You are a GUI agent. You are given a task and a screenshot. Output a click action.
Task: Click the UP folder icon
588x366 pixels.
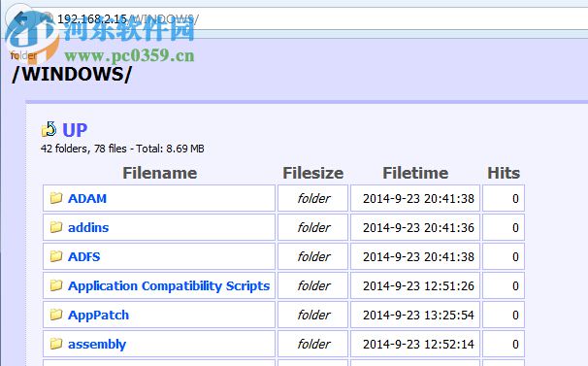[x=49, y=129]
